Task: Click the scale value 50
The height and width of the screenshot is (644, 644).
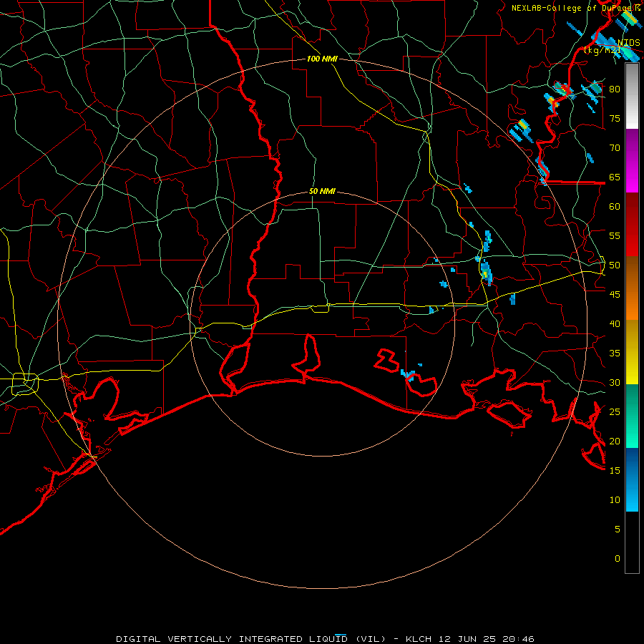Action: pos(615,265)
